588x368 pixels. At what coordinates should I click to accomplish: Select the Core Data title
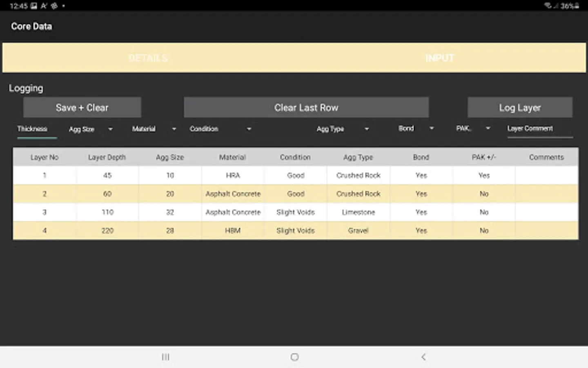[x=31, y=27]
